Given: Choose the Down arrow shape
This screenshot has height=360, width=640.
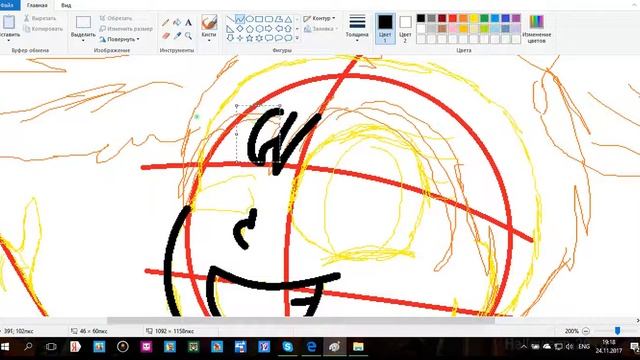Looking at the screenshot, I should (230, 38).
